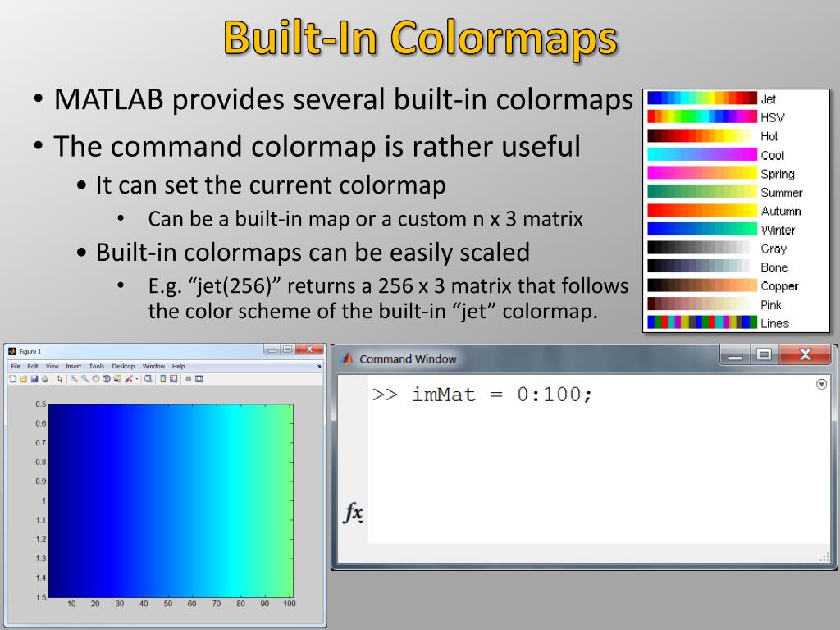The image size is (840, 630).
Task: Click the Jet colormap bar
Action: [702, 98]
